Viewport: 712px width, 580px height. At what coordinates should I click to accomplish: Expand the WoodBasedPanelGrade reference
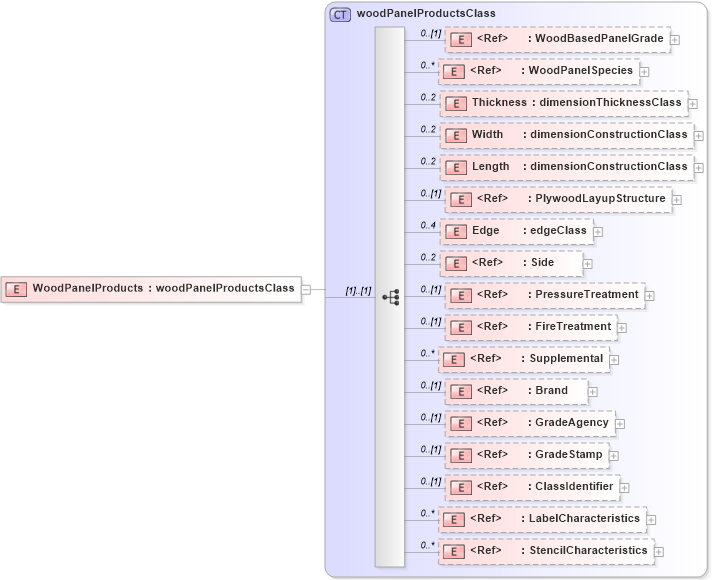[x=676, y=40]
